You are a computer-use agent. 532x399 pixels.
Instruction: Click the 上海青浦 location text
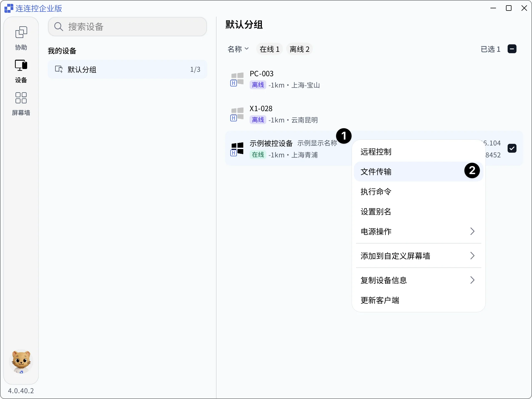pyautogui.click(x=304, y=155)
